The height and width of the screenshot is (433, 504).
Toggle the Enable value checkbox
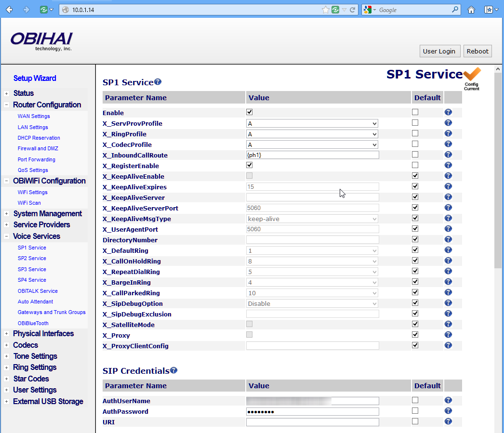[250, 112]
